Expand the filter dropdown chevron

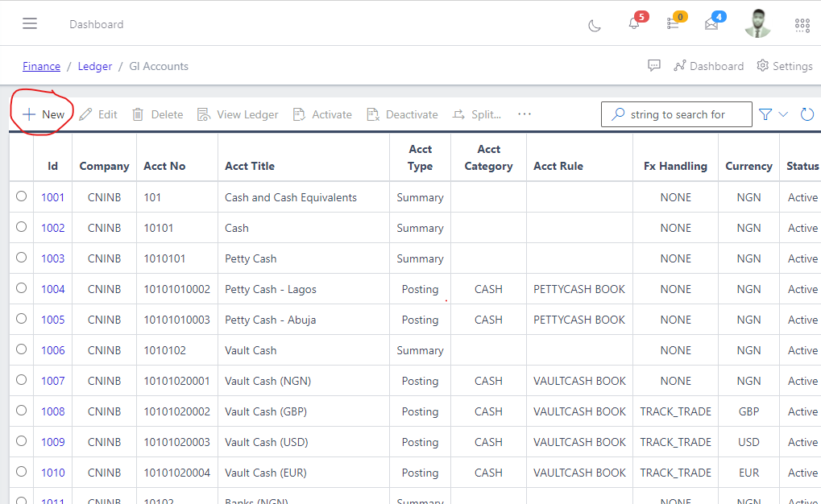click(x=784, y=114)
